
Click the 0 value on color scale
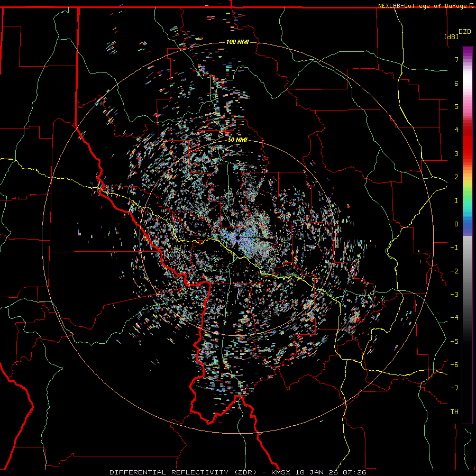(x=456, y=224)
